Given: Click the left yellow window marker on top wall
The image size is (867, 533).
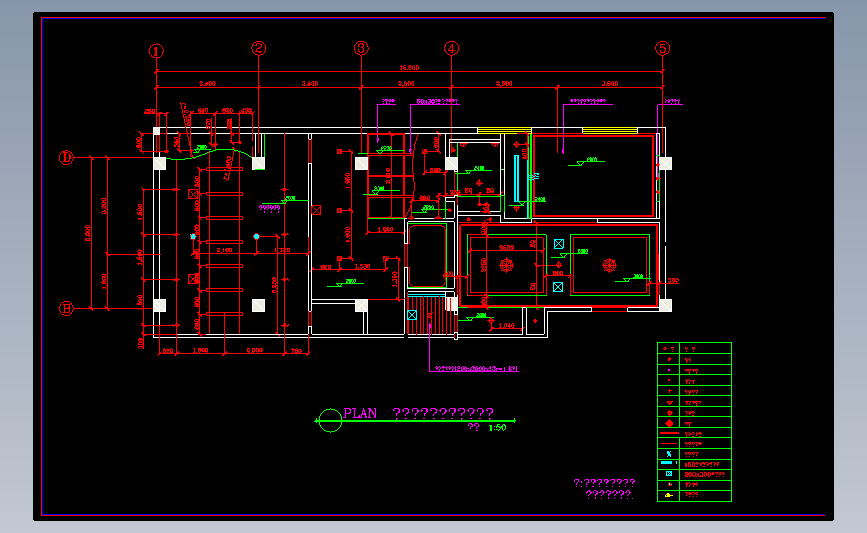Looking at the screenshot, I should [x=504, y=131].
